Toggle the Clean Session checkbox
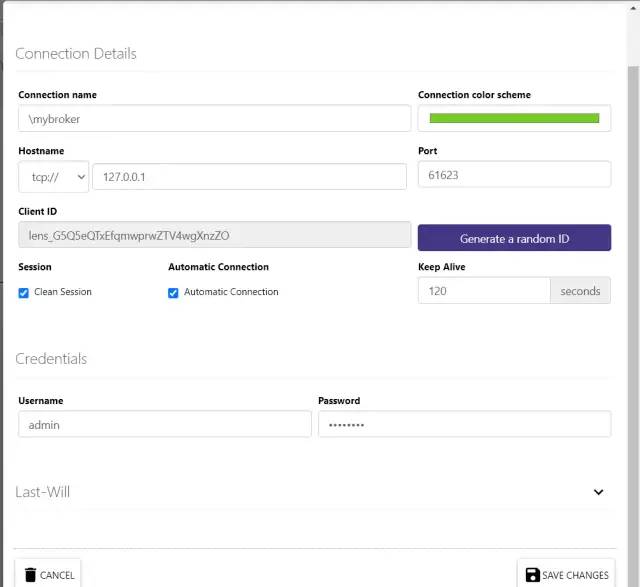640x587 pixels. point(24,293)
